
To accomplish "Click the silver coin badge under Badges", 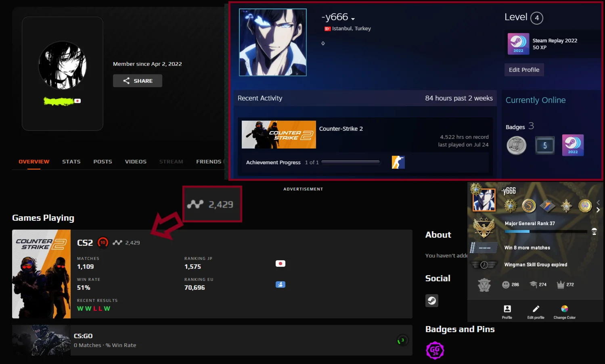I will [517, 145].
